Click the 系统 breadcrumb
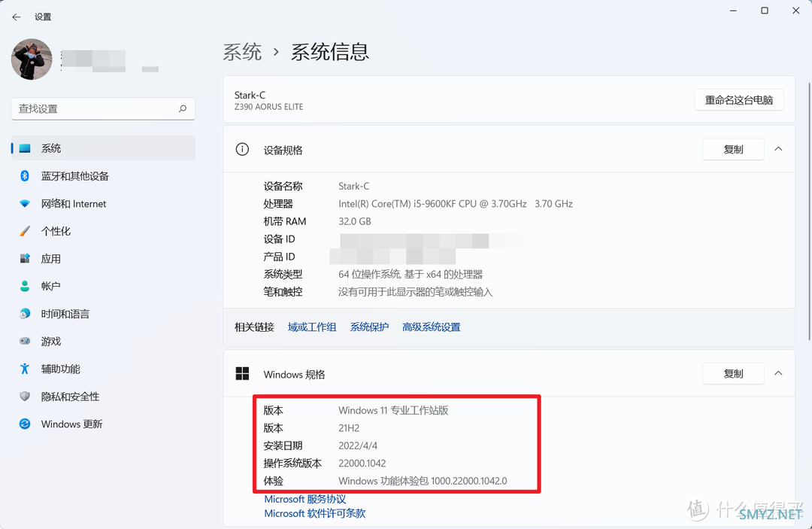This screenshot has height=529, width=812. click(242, 52)
